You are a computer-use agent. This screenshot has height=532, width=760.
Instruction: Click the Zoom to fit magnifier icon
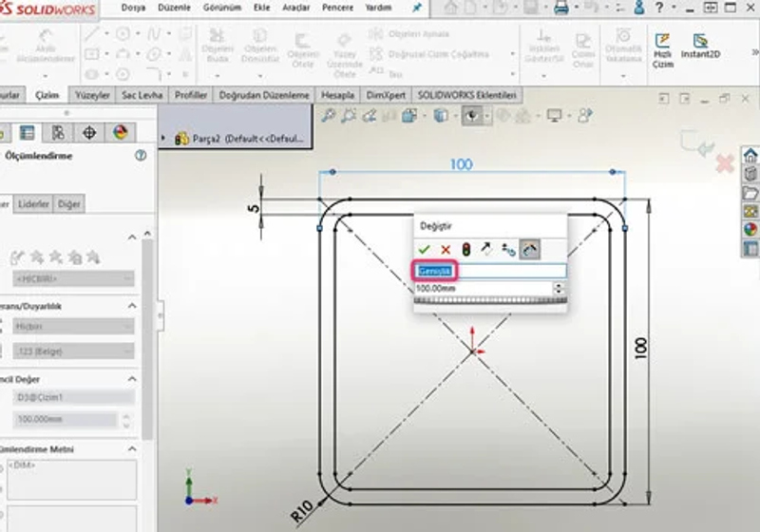(328, 116)
